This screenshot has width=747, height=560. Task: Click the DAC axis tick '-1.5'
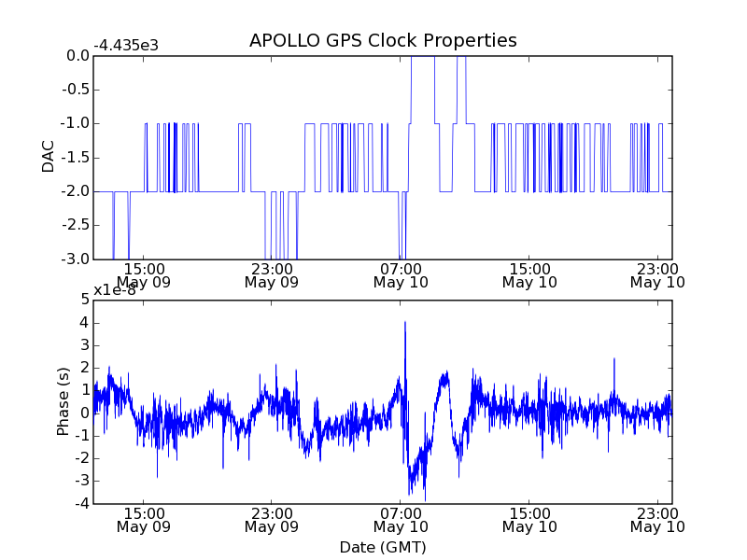click(x=76, y=158)
